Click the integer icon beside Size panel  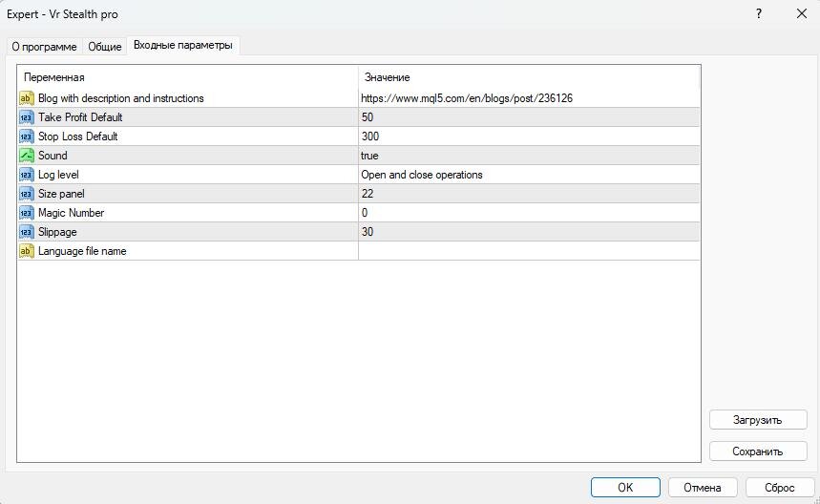[x=26, y=194]
